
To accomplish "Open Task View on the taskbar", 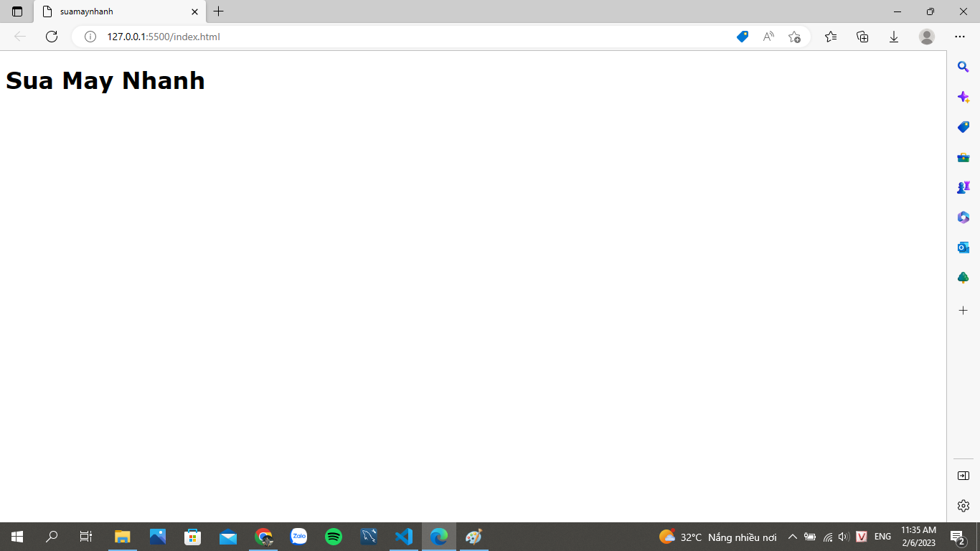I will point(86,537).
